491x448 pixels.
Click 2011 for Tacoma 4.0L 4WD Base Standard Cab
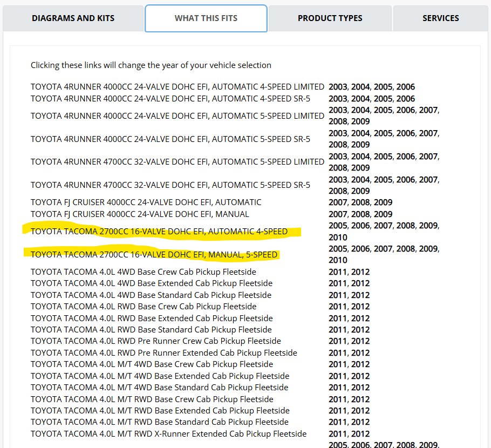(338, 295)
